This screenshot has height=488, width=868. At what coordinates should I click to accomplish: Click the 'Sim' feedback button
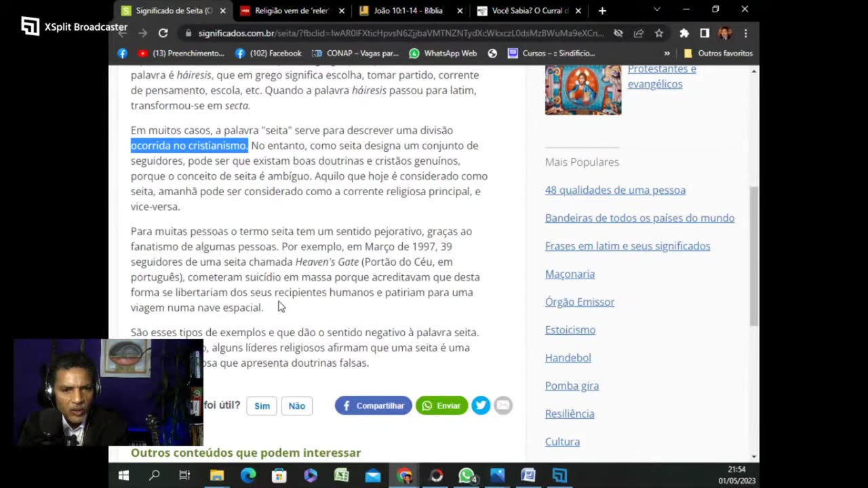pos(262,405)
